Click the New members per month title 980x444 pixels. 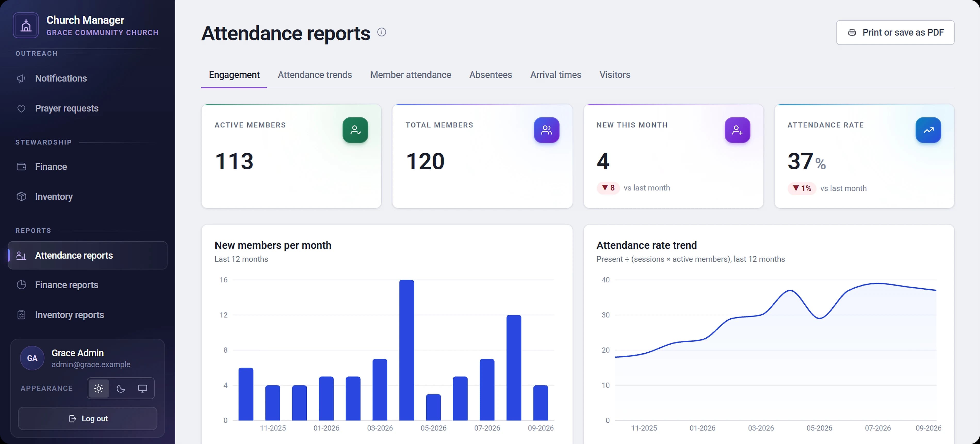click(x=273, y=245)
